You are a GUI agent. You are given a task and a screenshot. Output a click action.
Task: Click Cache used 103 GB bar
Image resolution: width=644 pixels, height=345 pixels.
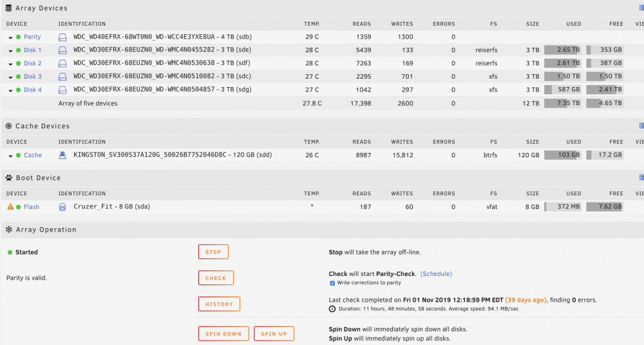tap(563, 155)
